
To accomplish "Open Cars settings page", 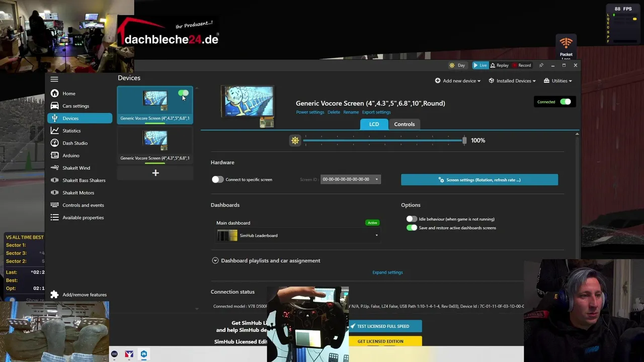I will (x=75, y=106).
